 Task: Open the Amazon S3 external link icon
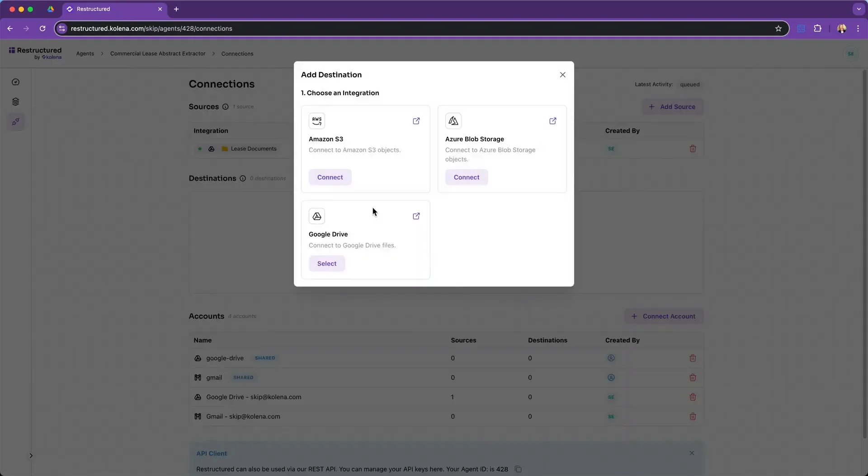[416, 121]
